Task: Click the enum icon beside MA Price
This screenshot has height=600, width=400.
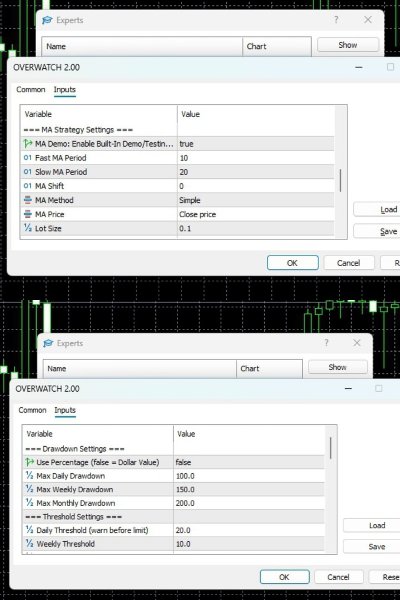Action: [28, 214]
